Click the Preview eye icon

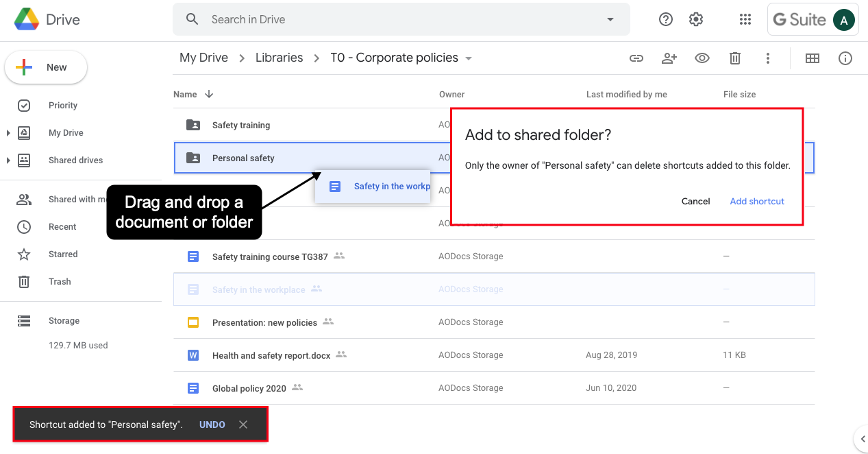click(702, 58)
